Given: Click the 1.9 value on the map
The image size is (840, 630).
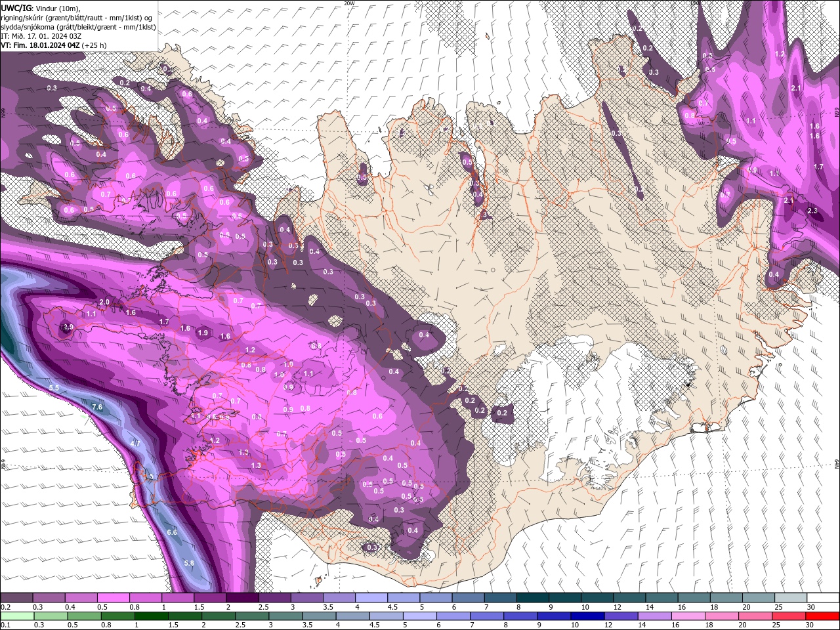Looking at the screenshot, I should pos(203,333).
